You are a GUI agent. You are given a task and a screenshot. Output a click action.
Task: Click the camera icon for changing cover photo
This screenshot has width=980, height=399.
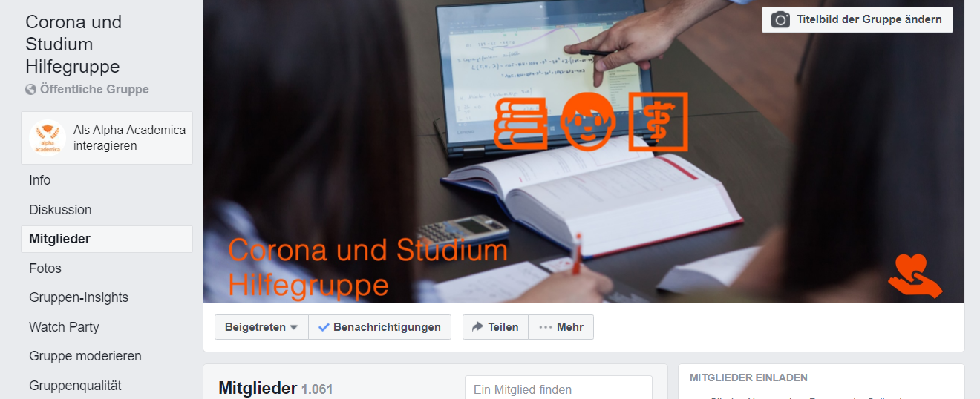tap(780, 19)
